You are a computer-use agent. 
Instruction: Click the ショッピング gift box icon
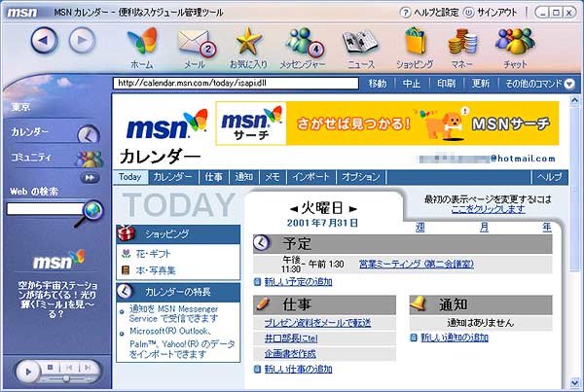pyautogui.click(x=126, y=233)
